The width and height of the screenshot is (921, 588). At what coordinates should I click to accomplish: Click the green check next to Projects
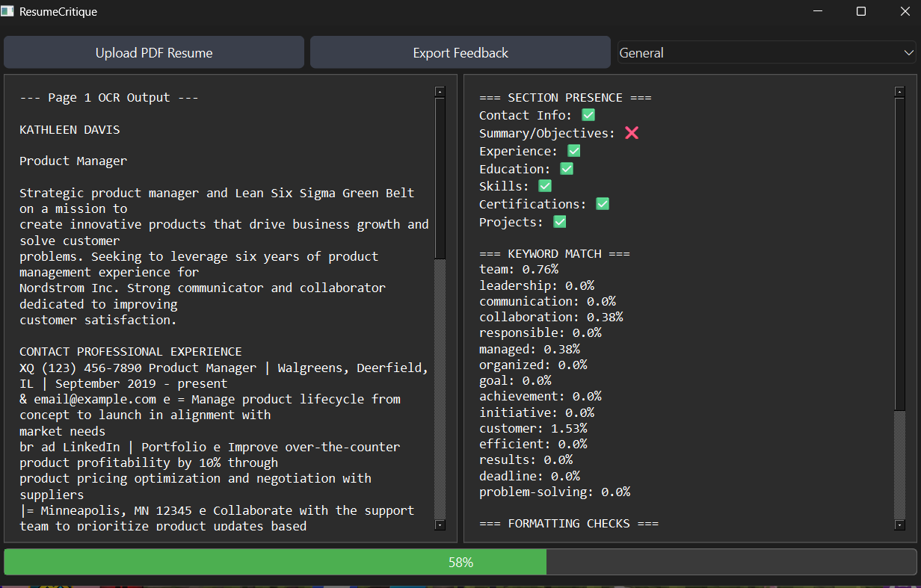point(560,222)
